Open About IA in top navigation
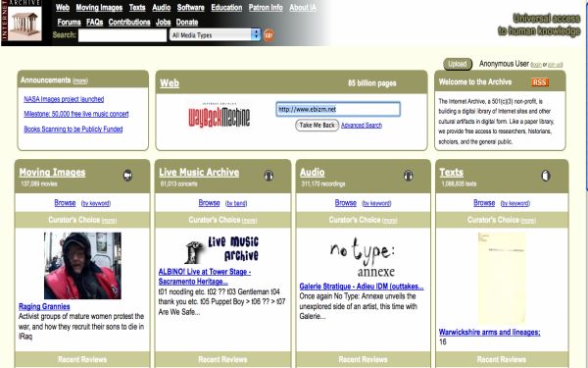 (x=303, y=8)
